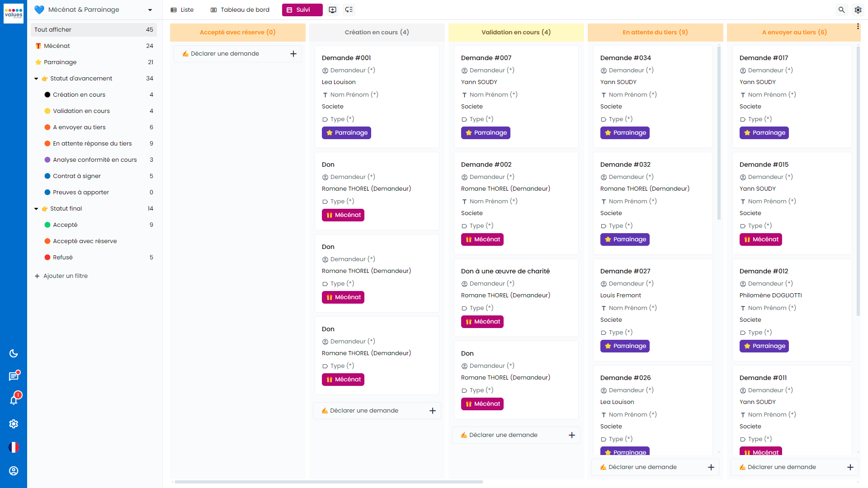The width and height of the screenshot is (868, 488).
Task: Open the notifications bell
Action: coord(14,399)
